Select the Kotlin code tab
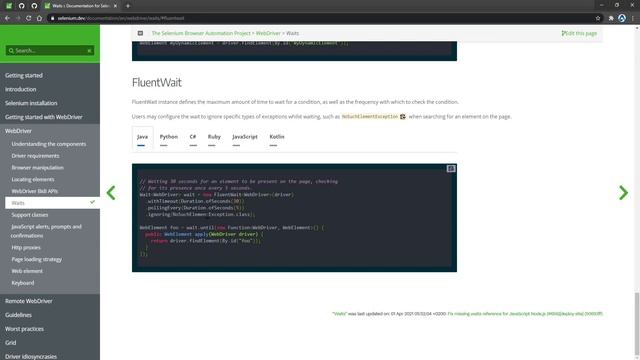This screenshot has width=640, height=360. [277, 137]
